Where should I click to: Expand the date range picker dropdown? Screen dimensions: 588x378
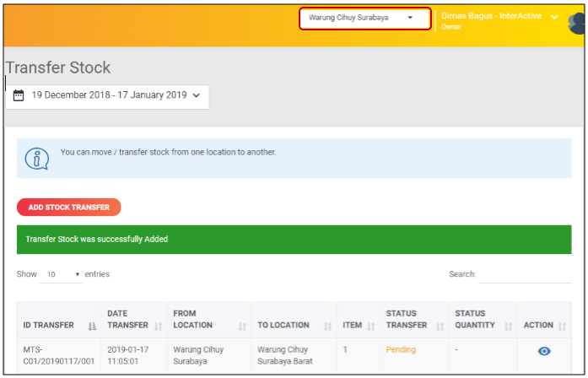(x=197, y=95)
